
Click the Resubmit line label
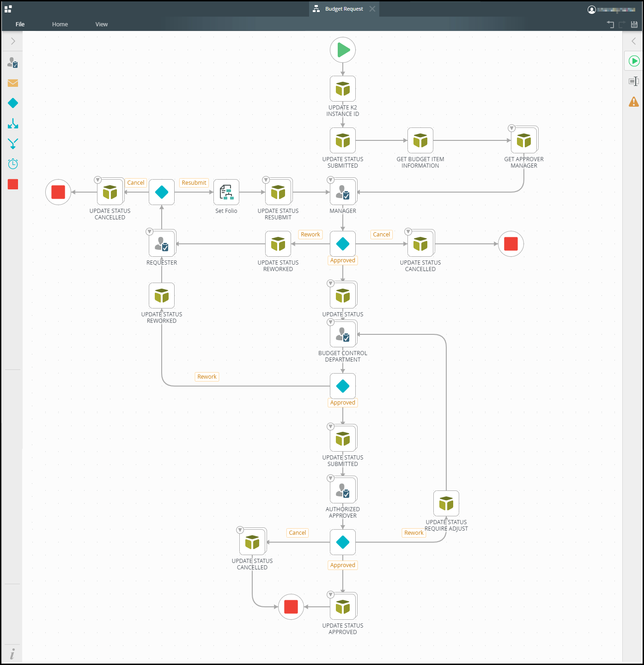pos(194,183)
